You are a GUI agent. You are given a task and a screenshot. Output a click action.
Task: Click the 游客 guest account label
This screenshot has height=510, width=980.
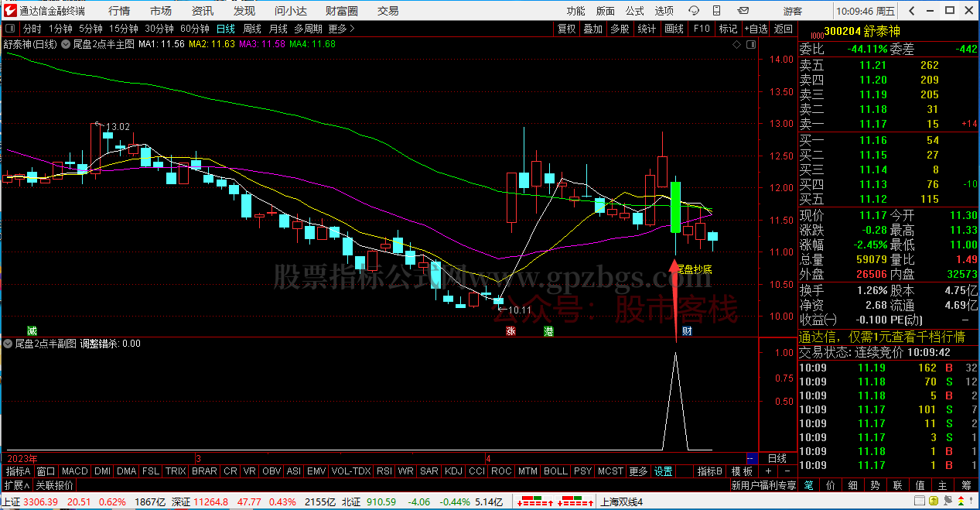pyautogui.click(x=793, y=11)
